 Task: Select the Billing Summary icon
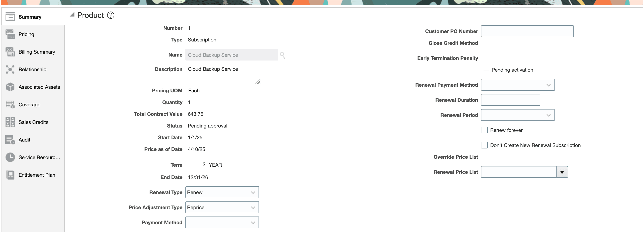pyautogui.click(x=10, y=52)
